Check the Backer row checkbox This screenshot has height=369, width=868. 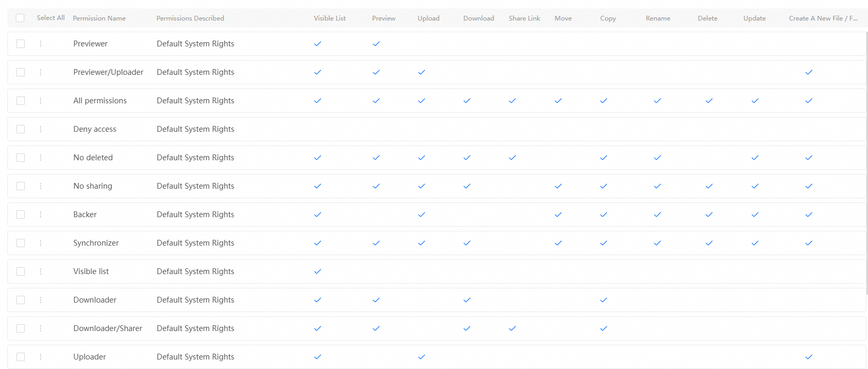[x=21, y=215]
